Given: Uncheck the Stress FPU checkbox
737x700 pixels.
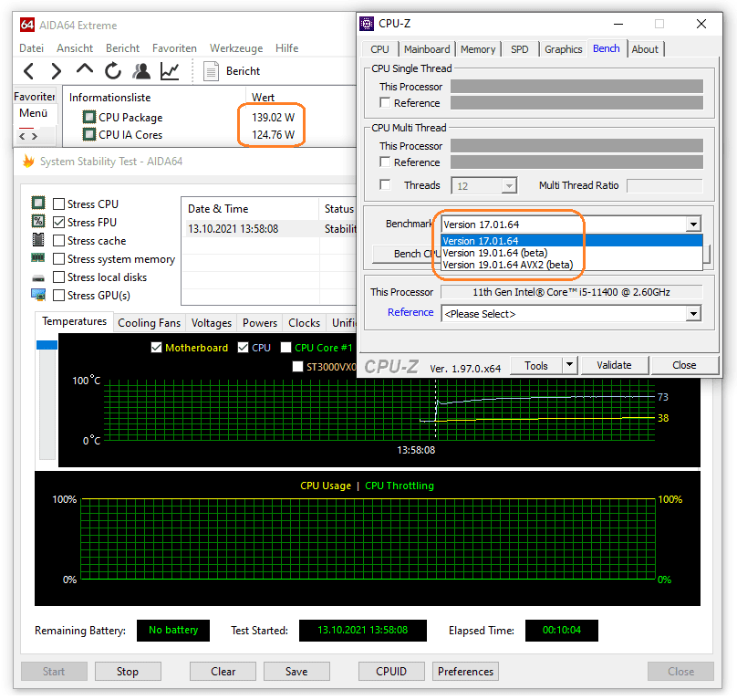Looking at the screenshot, I should [58, 222].
